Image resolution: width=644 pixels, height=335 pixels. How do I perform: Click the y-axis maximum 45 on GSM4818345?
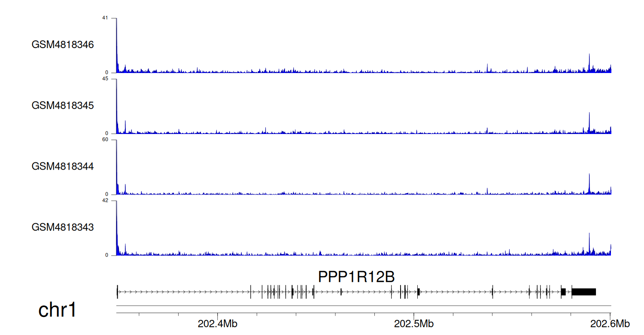pos(105,79)
